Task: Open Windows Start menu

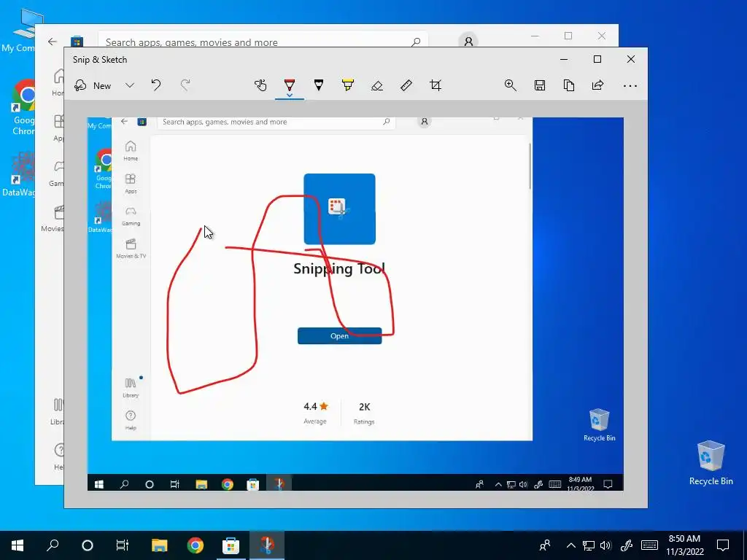Action: tap(18, 545)
